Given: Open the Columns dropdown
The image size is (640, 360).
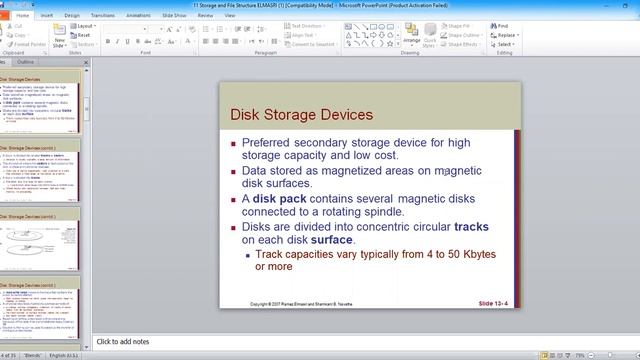Looking at the screenshot, I should click(x=275, y=41).
